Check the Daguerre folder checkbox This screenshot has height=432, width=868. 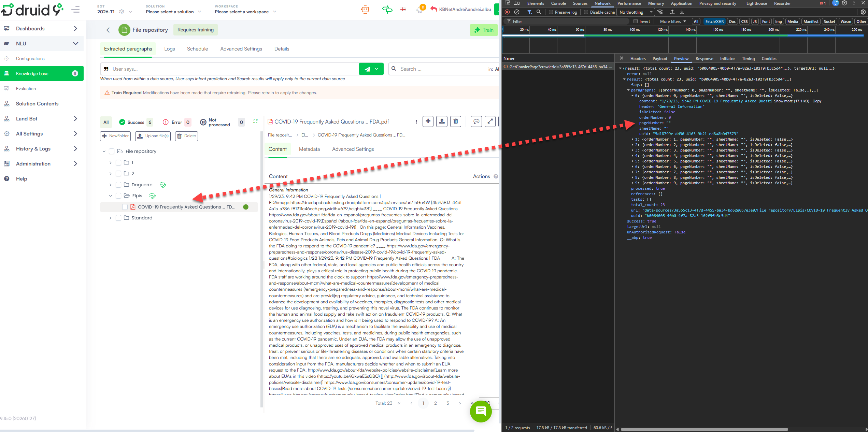118,185
